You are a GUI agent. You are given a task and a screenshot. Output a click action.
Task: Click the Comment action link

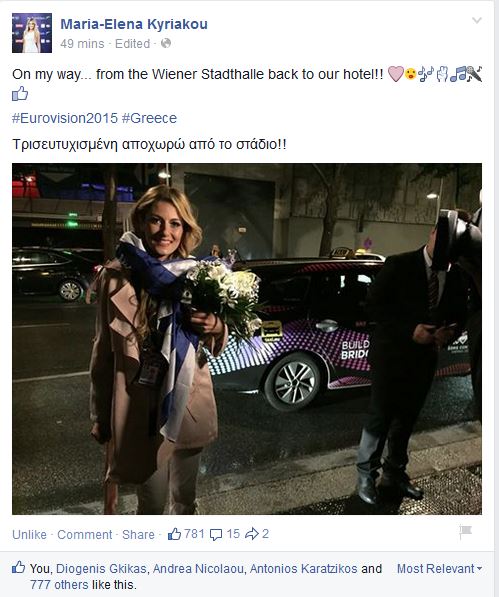pos(84,535)
